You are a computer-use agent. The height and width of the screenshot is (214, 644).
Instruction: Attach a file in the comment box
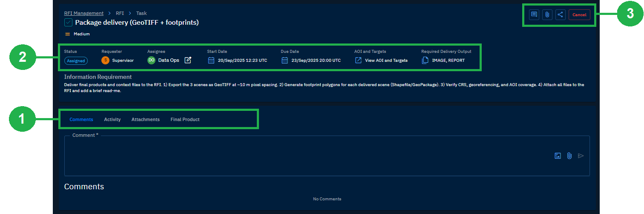pyautogui.click(x=569, y=156)
